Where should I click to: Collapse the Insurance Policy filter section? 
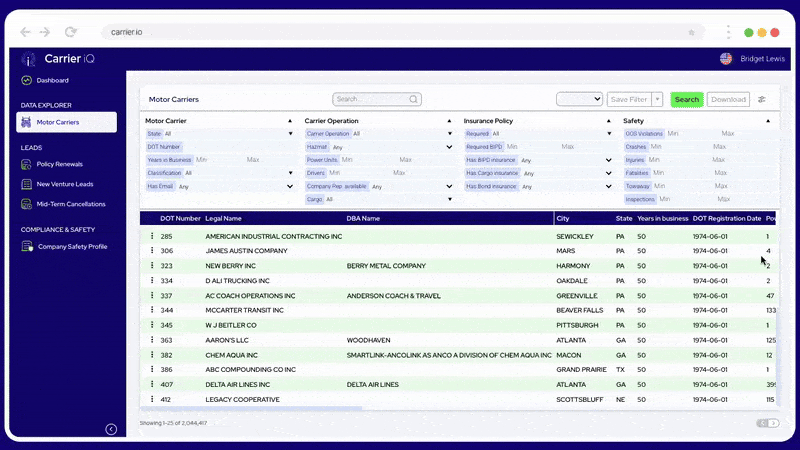click(609, 121)
